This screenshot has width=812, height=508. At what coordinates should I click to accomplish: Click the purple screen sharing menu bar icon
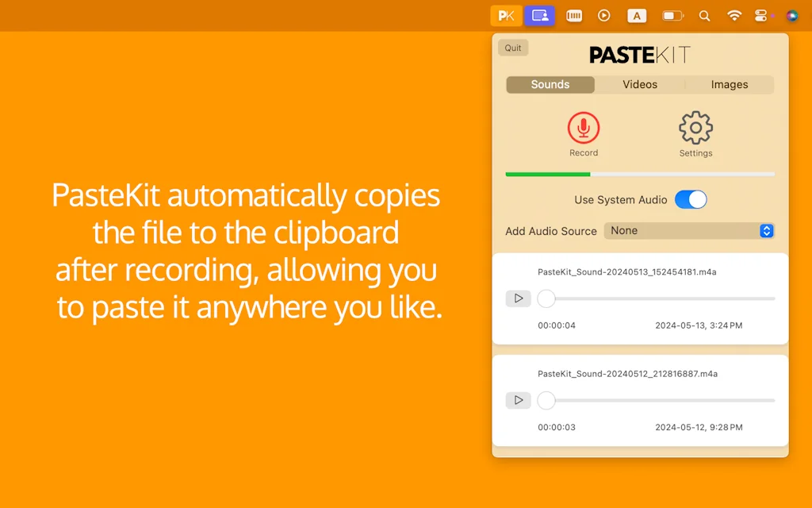[540, 15]
